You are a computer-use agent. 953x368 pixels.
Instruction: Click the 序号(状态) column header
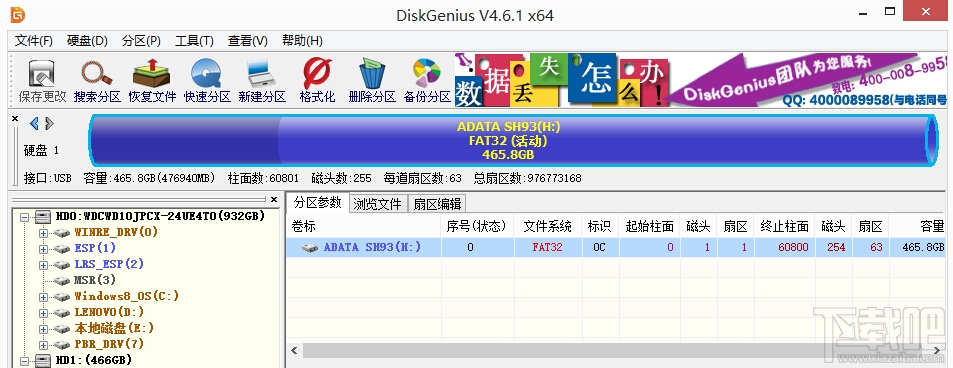pos(477,226)
